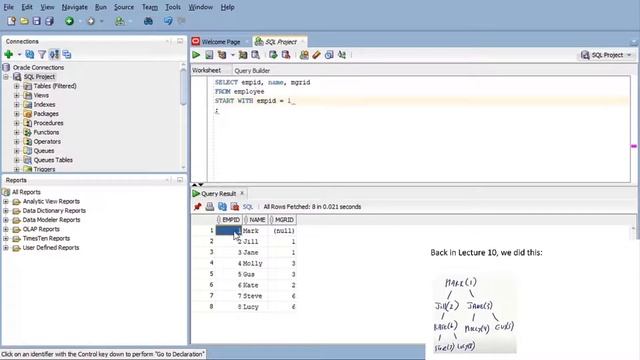640x360 pixels.
Task: Click the red Delete Row icon in results
Action: (x=235, y=207)
